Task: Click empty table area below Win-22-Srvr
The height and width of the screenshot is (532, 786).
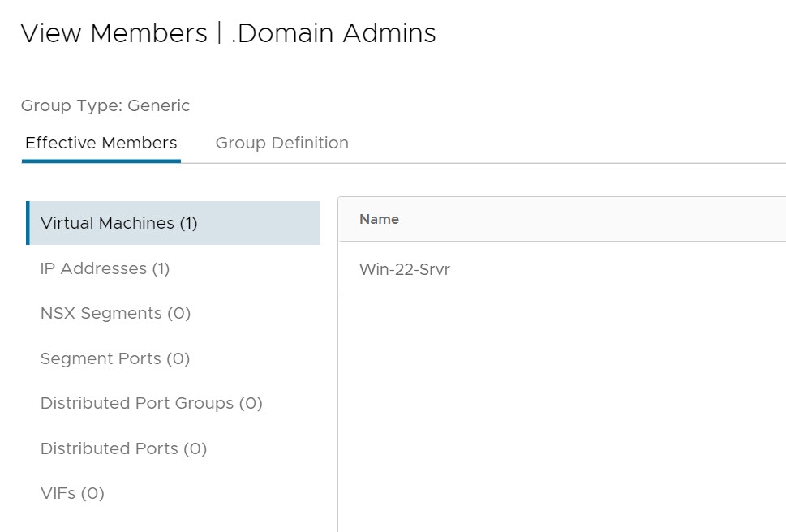Action: point(560,405)
